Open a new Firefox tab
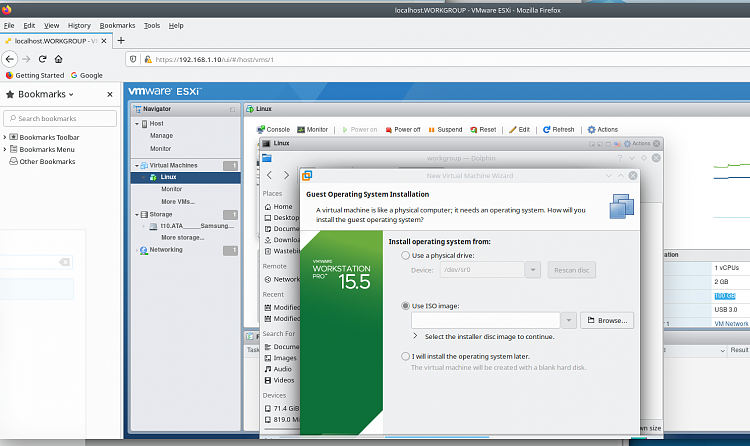Viewport: 750px width, 446px height. point(121,41)
